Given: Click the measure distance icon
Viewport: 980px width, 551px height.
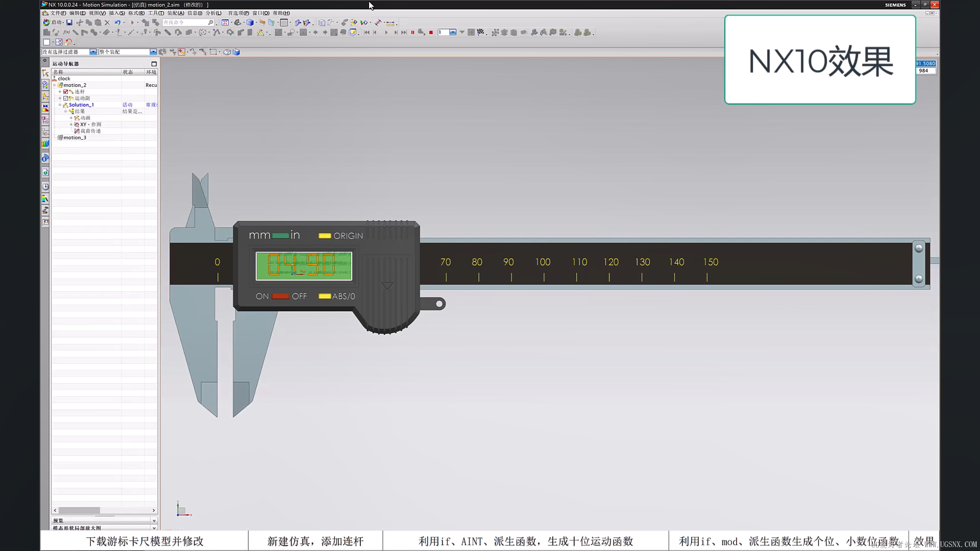Looking at the screenshot, I should (x=390, y=22).
